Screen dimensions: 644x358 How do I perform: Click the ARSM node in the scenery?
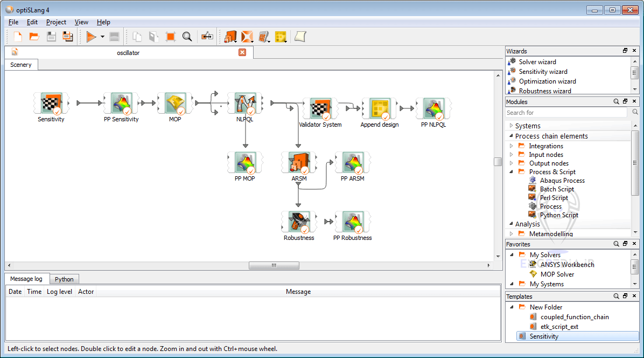click(x=299, y=162)
